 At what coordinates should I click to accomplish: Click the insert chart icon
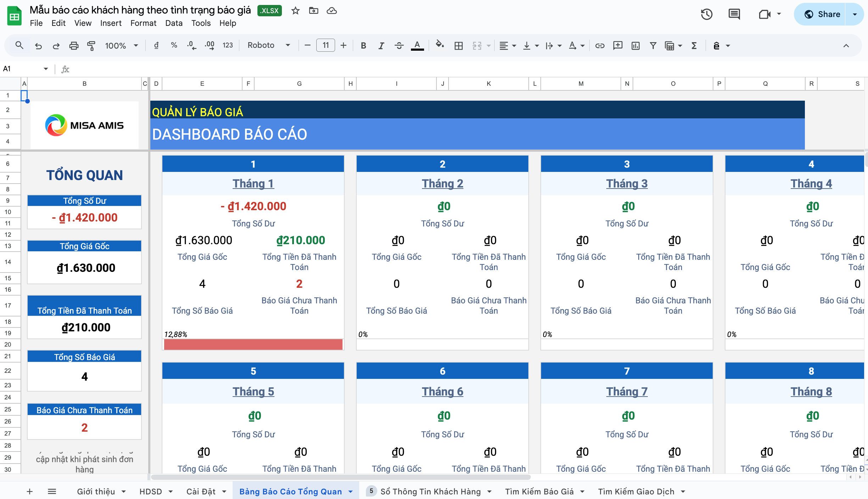click(635, 45)
